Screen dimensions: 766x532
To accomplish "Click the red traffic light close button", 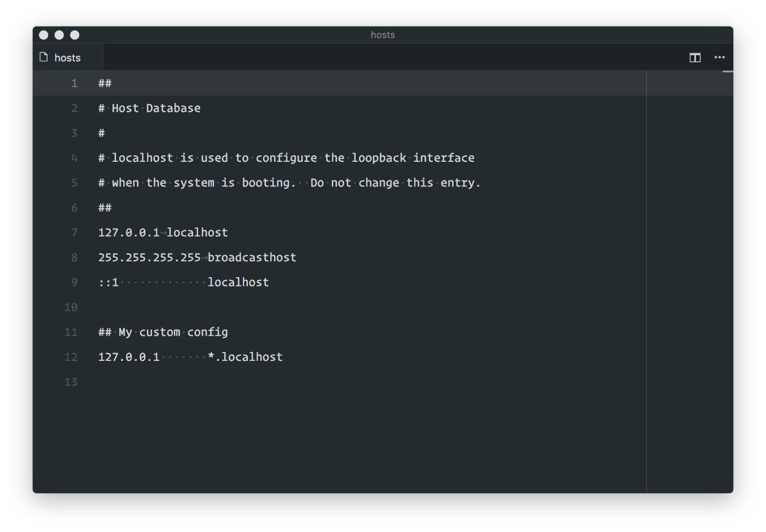I will coord(43,34).
